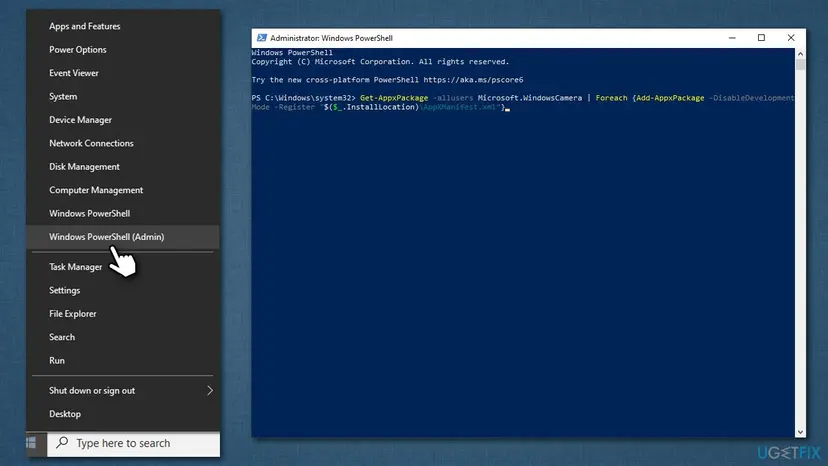Click the PowerShell scrollbar up arrow
The image size is (828, 466).
[800, 53]
